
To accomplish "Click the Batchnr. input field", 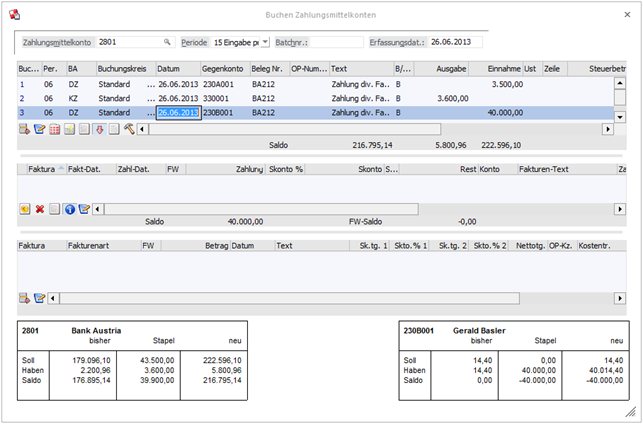I will tap(336, 43).
